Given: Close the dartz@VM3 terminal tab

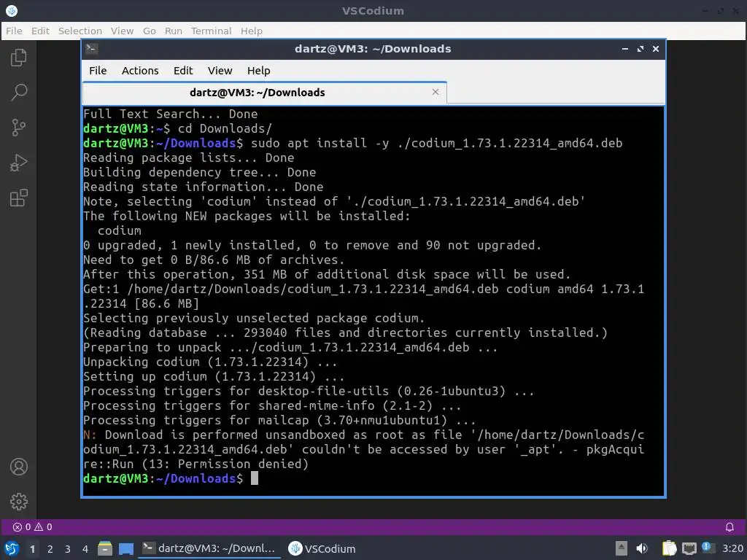Looking at the screenshot, I should click(435, 92).
